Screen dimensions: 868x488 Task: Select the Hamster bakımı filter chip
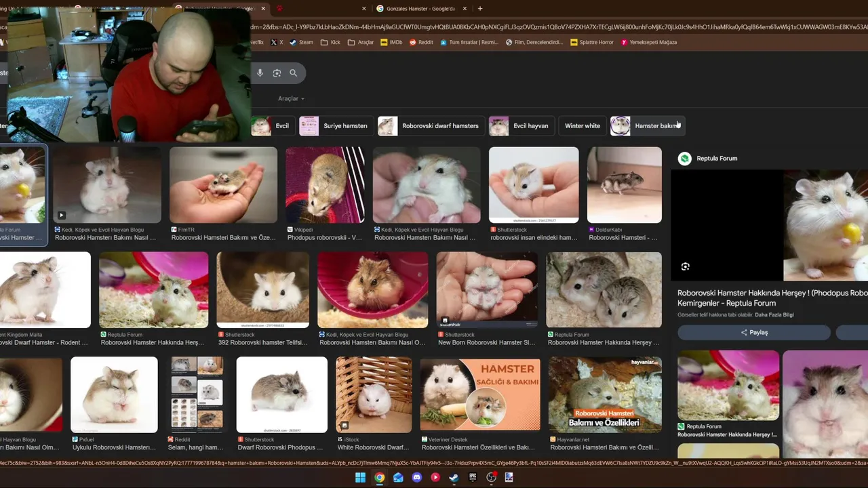point(648,126)
